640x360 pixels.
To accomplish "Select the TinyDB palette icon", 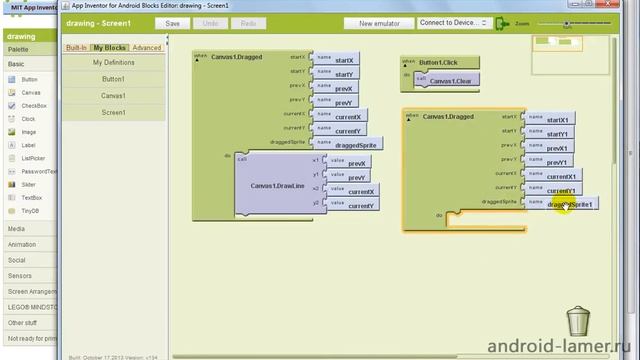I will tap(12, 211).
